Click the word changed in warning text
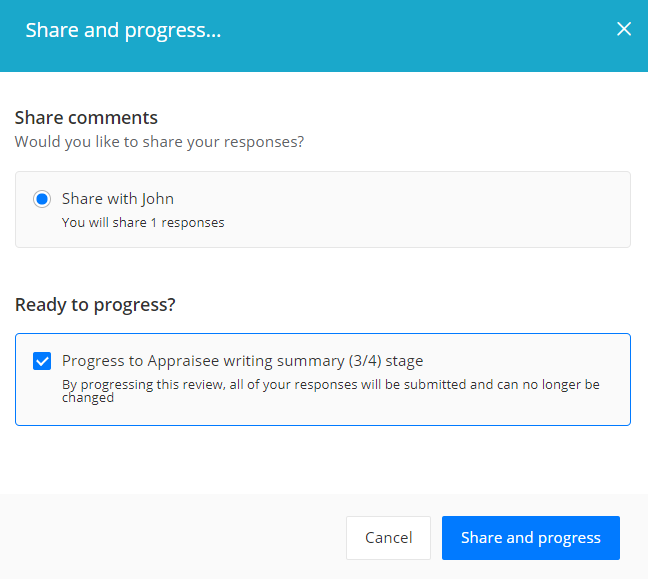This screenshot has width=648, height=579. (88, 398)
